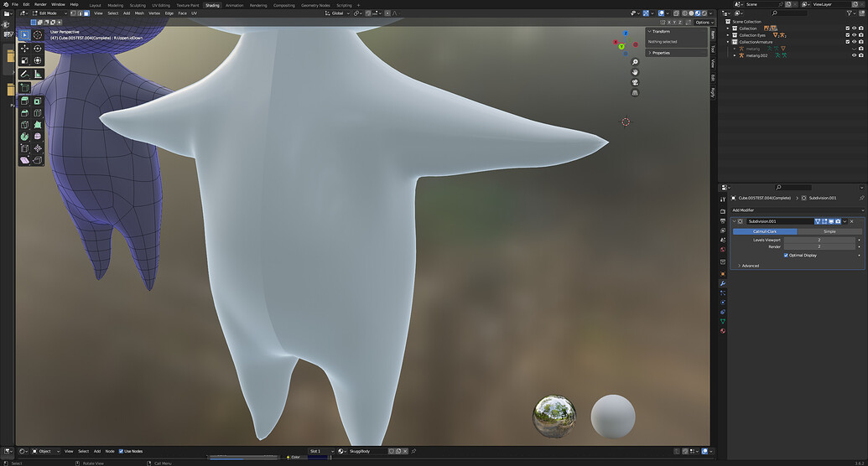Screen dimensions: 868x466
Task: Open the Object dropdown in node editor
Action: coord(45,451)
